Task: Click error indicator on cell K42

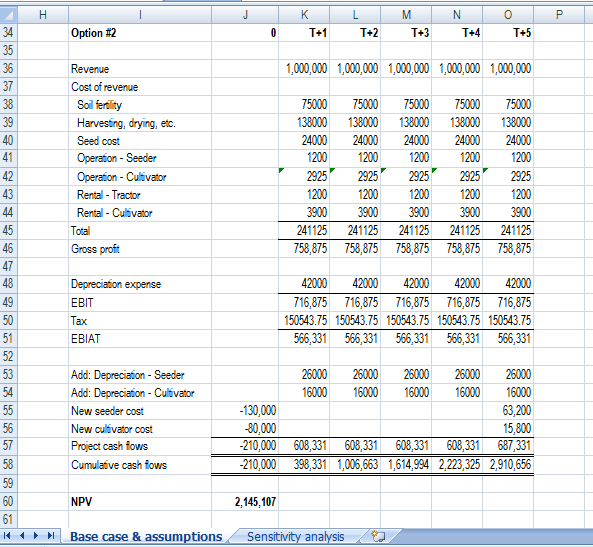Action: coord(281,170)
